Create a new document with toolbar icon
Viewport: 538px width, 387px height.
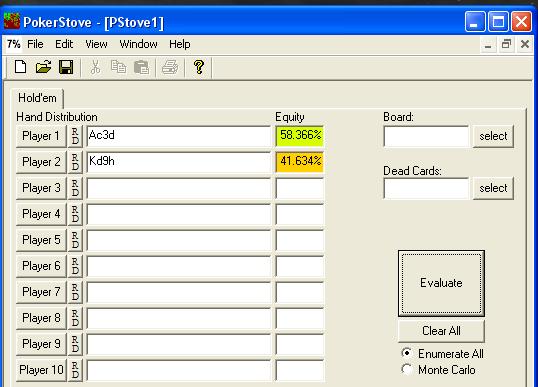tap(21, 67)
